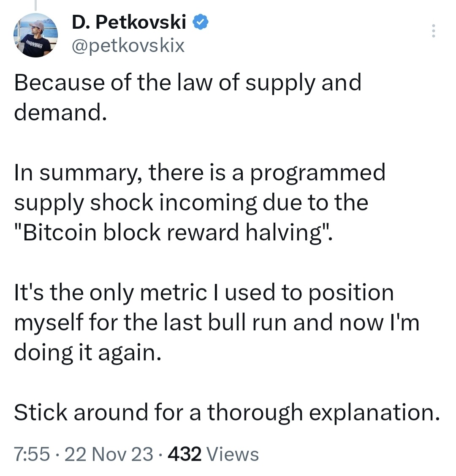Click the blue verified badge
The width and height of the screenshot is (456, 476).
(x=201, y=22)
